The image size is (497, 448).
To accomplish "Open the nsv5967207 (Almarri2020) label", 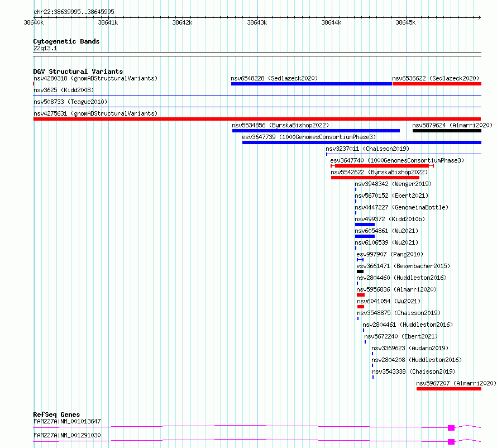I will 456,383.
